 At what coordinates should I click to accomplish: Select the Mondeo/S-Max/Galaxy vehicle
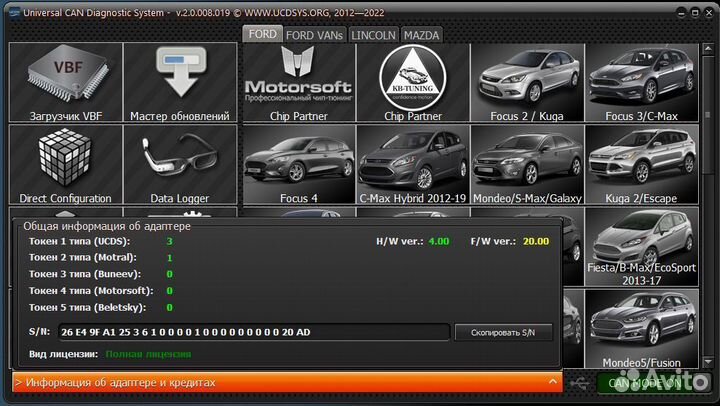[x=526, y=161]
